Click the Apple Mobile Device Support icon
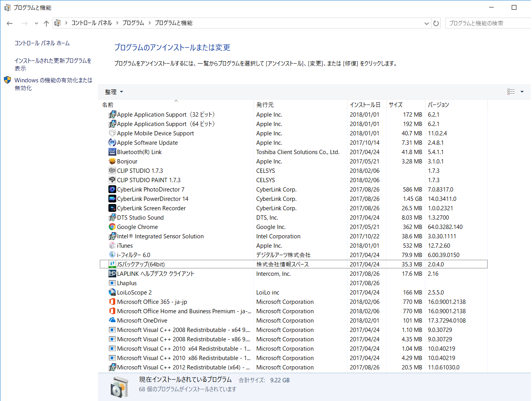532x401 pixels. 112,133
